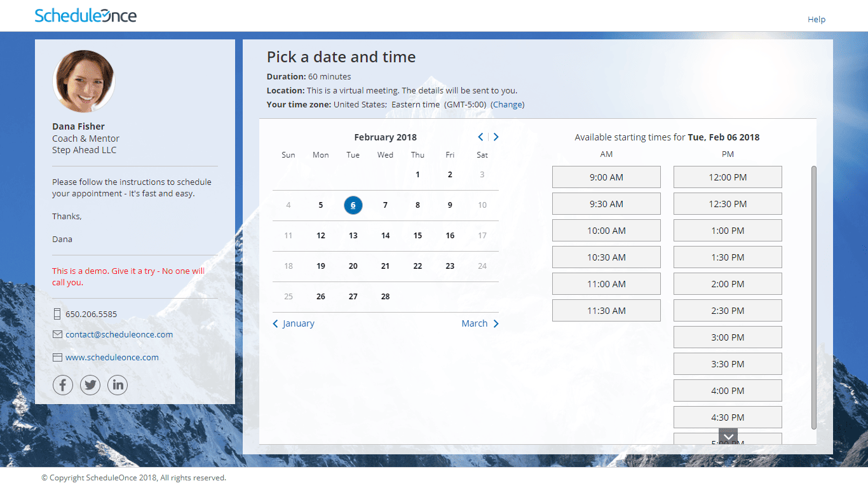Open the Twitter social icon
868x488 pixels.
pos(90,384)
